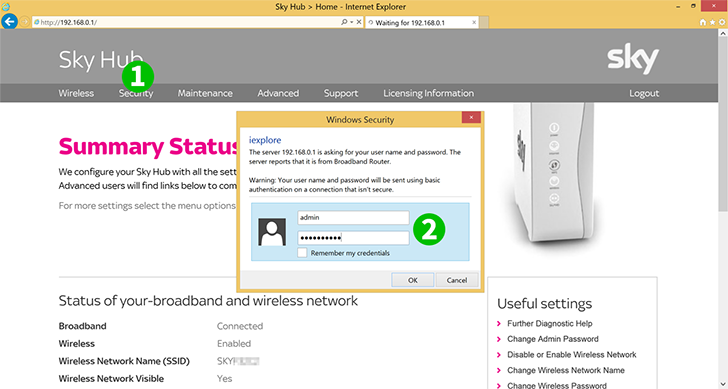
Task: Close the Windows Security dialog
Action: coord(471,117)
